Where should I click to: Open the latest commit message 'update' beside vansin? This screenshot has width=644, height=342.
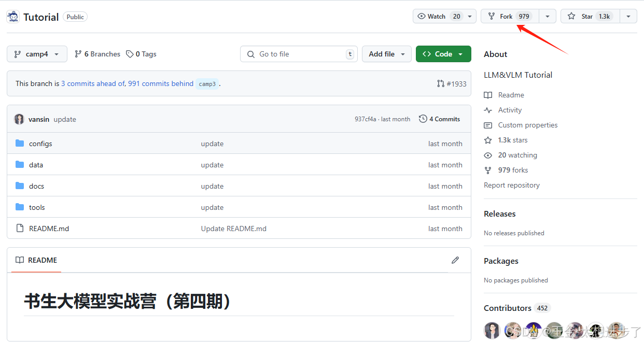click(65, 119)
